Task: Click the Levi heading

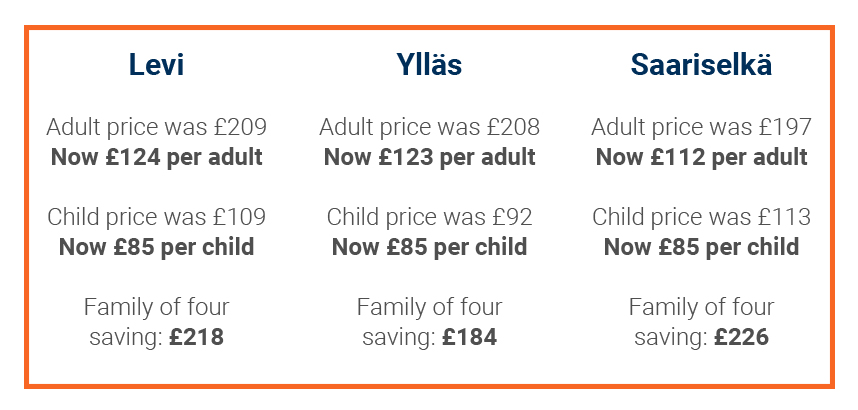Action: (x=156, y=65)
